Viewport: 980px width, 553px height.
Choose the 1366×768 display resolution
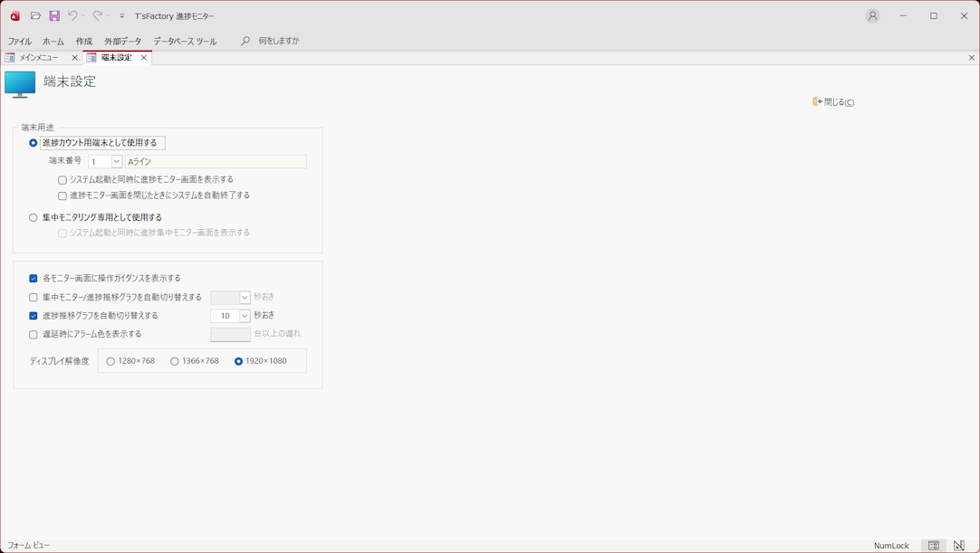(x=175, y=361)
